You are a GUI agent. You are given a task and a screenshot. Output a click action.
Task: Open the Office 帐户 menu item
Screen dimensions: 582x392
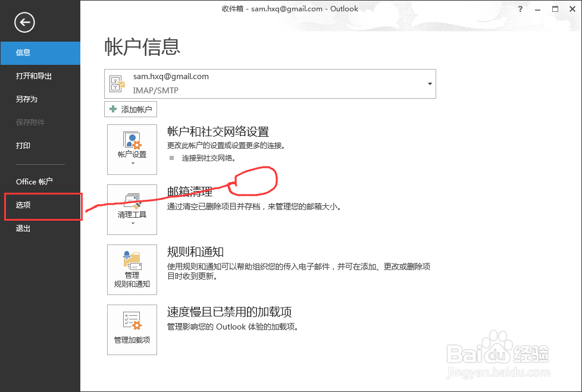click(x=40, y=181)
